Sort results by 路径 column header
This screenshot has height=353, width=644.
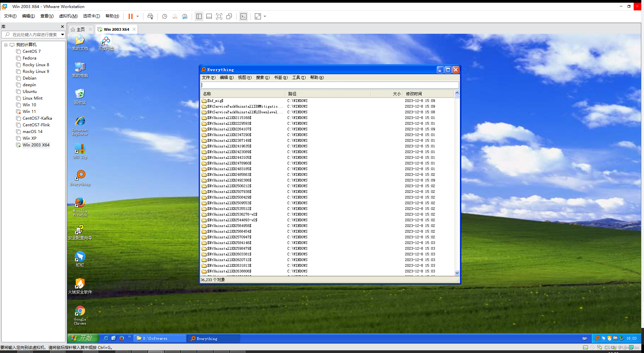(328, 94)
